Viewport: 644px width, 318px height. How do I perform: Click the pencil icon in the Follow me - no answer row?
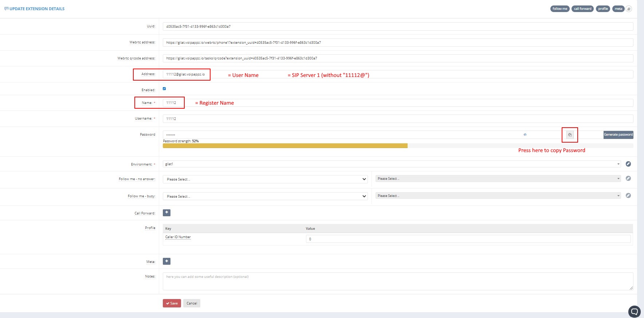click(x=628, y=179)
